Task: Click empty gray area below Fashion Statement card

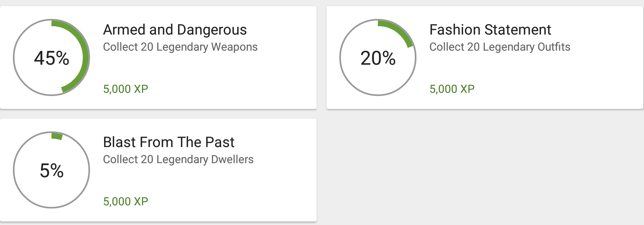Action: [x=482, y=169]
